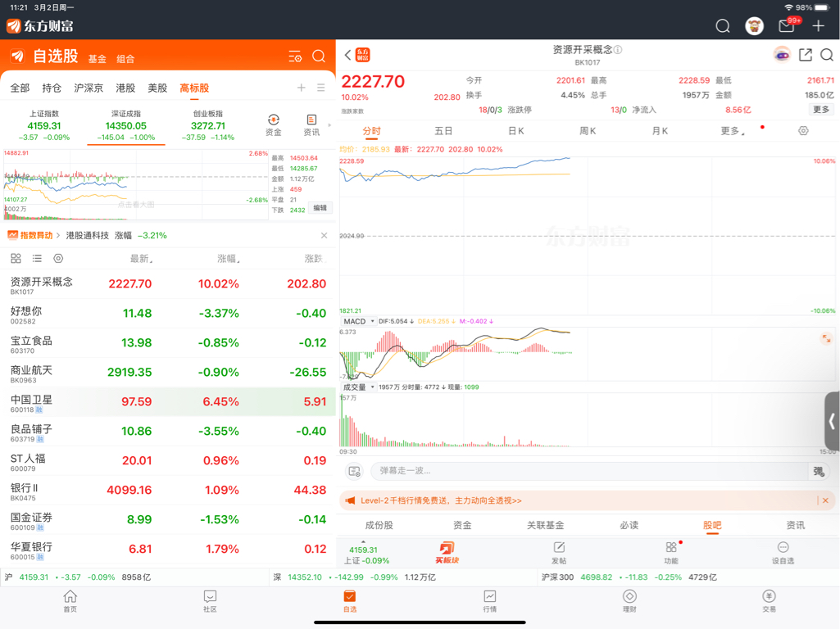840x629 pixels.
Task: Switch chart to 日K view
Action: (x=516, y=130)
